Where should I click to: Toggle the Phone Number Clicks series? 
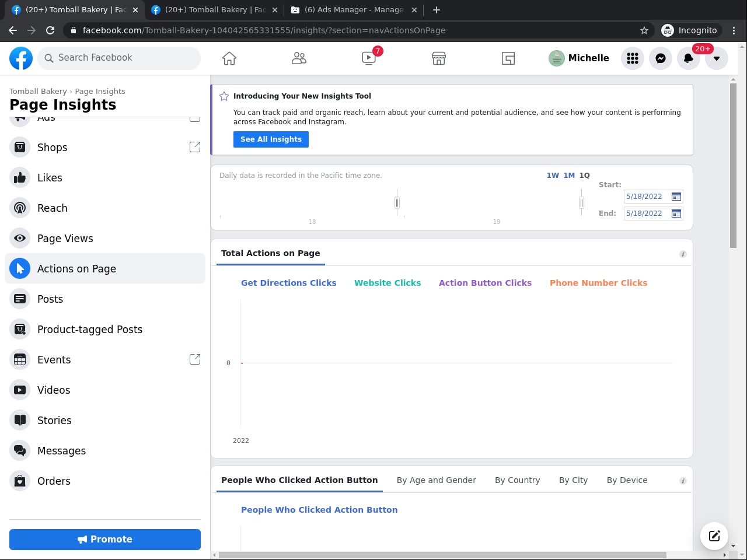(x=598, y=283)
